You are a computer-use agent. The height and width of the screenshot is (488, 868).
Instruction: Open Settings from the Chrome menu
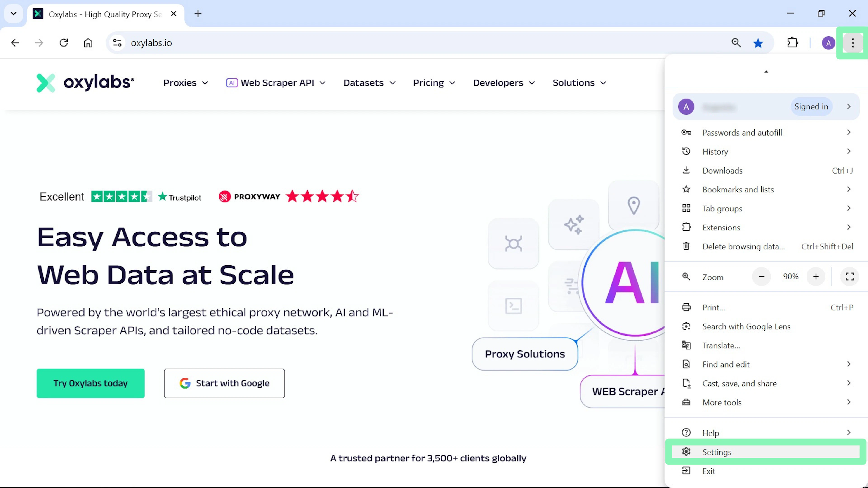766,452
